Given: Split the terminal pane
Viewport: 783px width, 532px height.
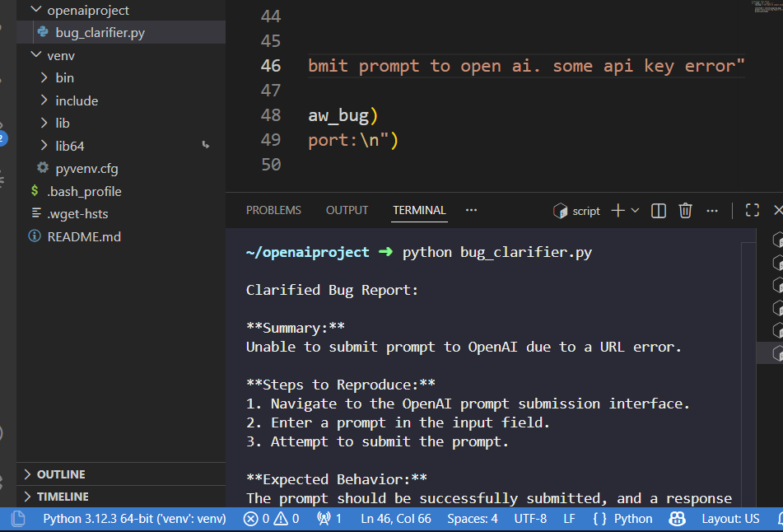Looking at the screenshot, I should [659, 211].
